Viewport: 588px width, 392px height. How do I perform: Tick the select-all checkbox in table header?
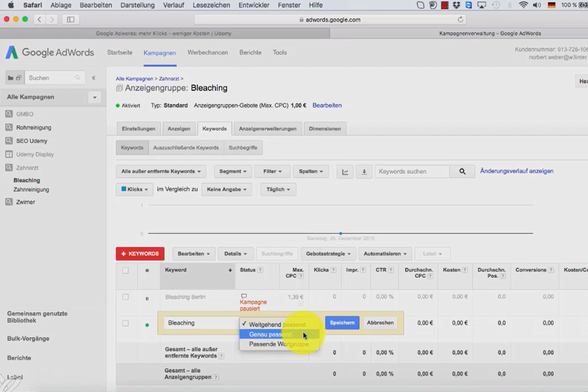(x=125, y=270)
